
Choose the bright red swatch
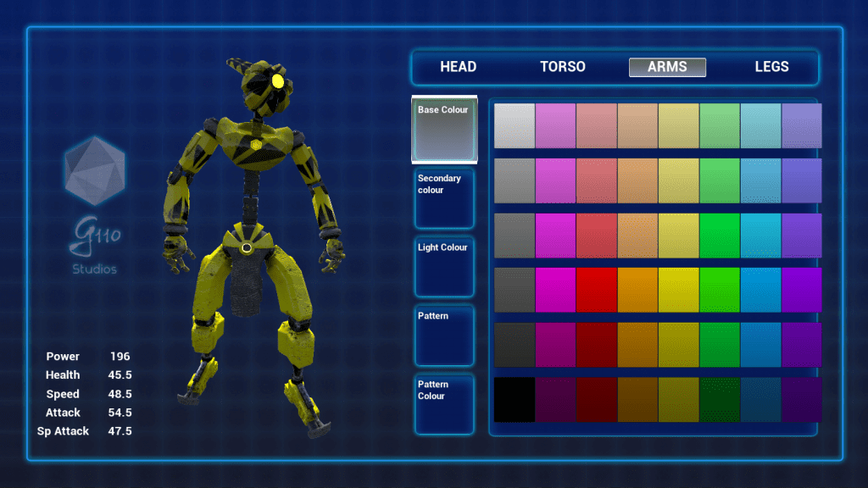coord(597,290)
